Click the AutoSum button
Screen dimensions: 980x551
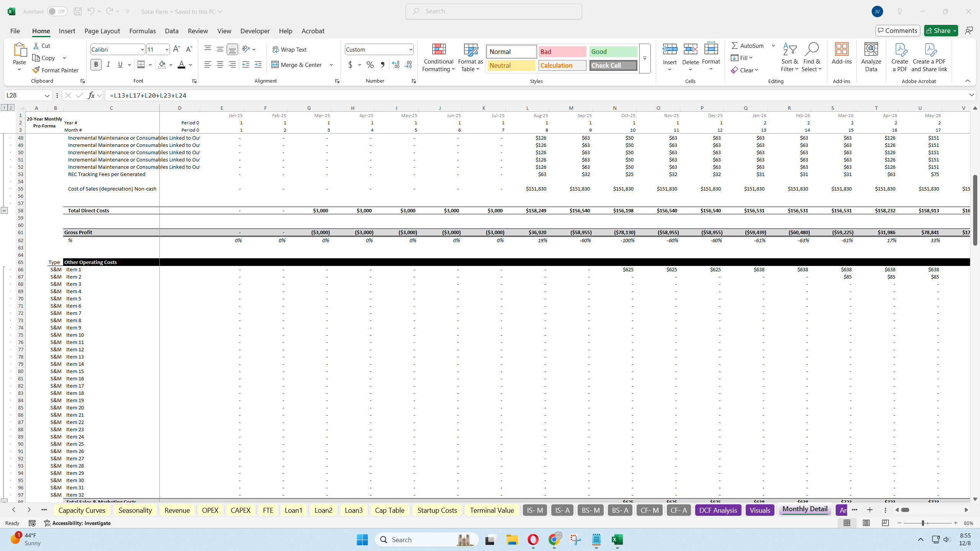(748, 46)
